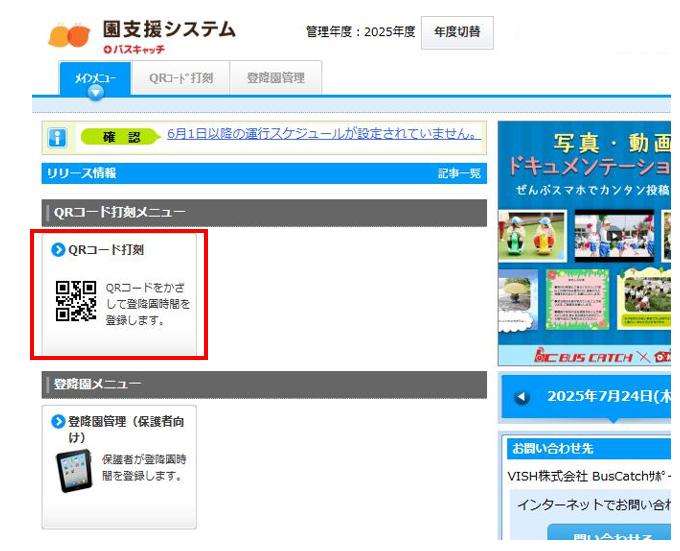The image size is (680, 551).
Task: Click the arrow icon beside 登降園管理（保護者向け）
Action: pos(58,422)
